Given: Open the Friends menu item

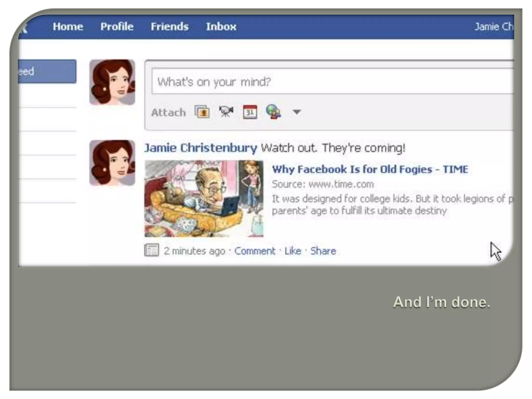Looking at the screenshot, I should [170, 26].
